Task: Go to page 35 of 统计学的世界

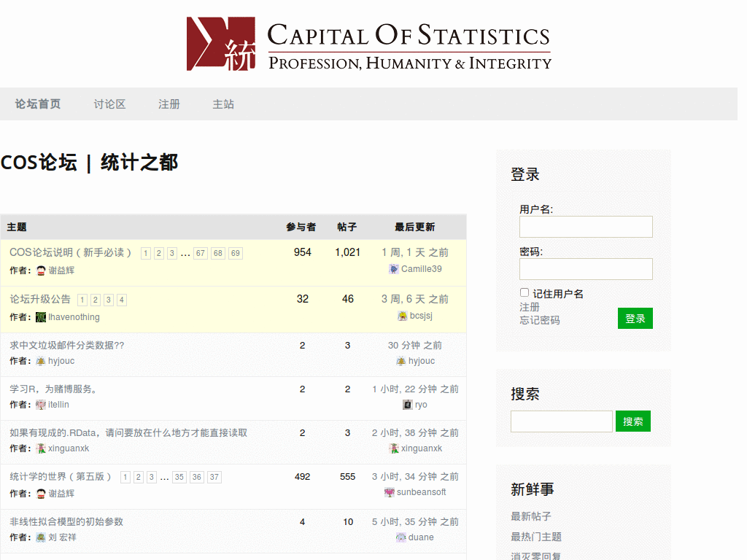Action: click(x=179, y=477)
